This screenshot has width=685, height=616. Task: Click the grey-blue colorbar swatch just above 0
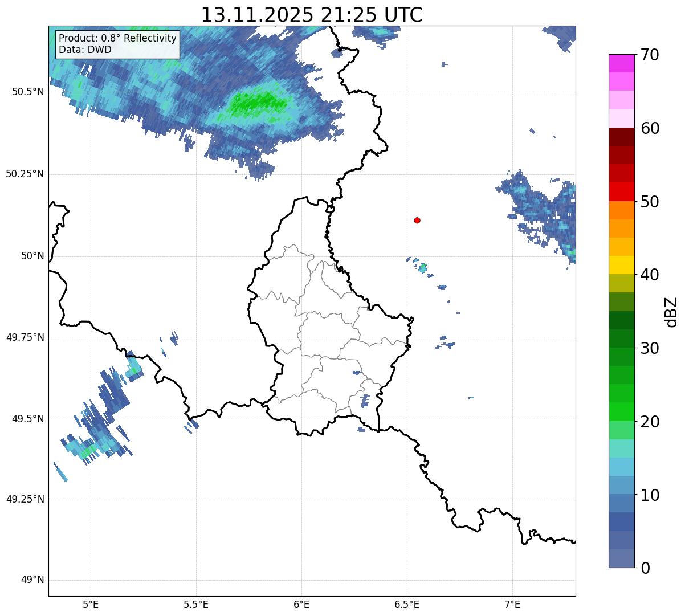point(622,558)
